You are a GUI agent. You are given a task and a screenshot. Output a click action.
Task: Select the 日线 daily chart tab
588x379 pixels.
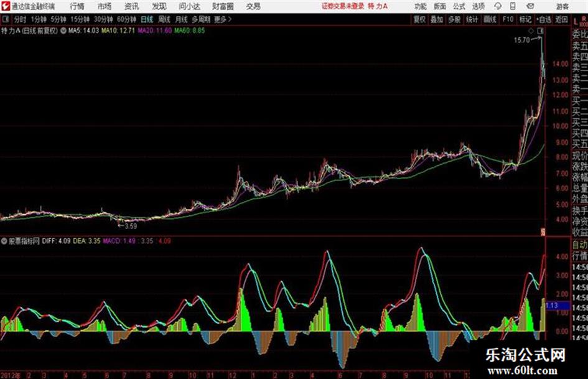pos(147,19)
